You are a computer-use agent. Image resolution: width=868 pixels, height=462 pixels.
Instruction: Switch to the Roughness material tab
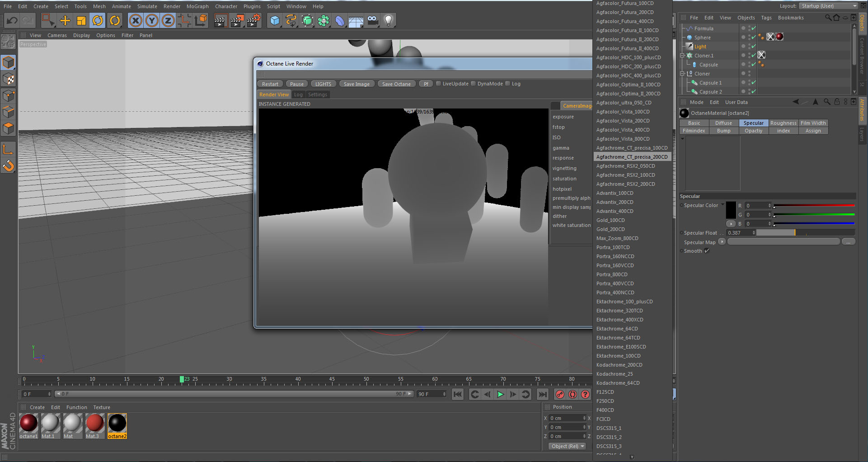784,123
